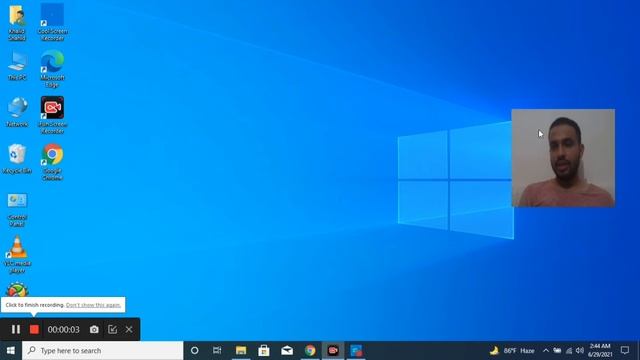Screen dimensions: 640x360
Task: Pause the screen recording
Action: [x=16, y=329]
